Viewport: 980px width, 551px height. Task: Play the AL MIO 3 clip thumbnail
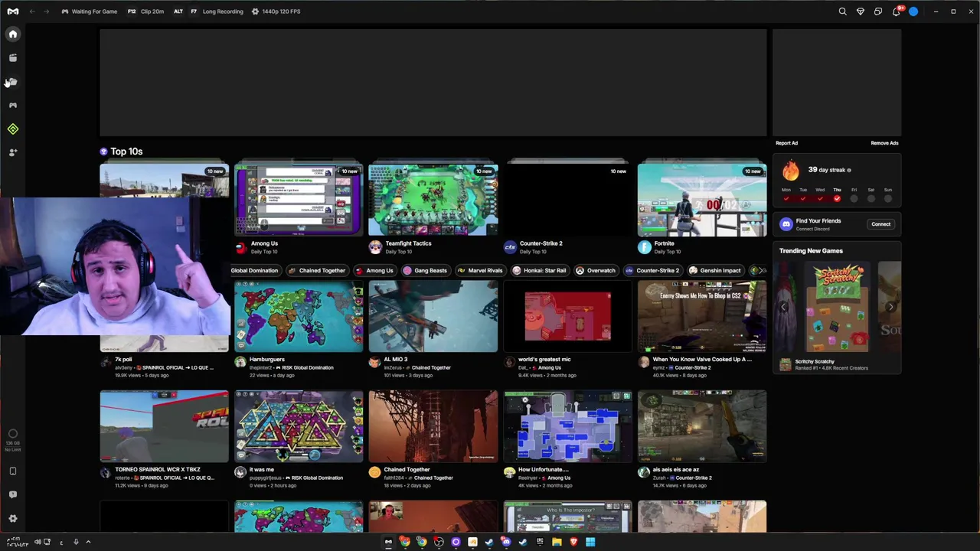tap(433, 316)
